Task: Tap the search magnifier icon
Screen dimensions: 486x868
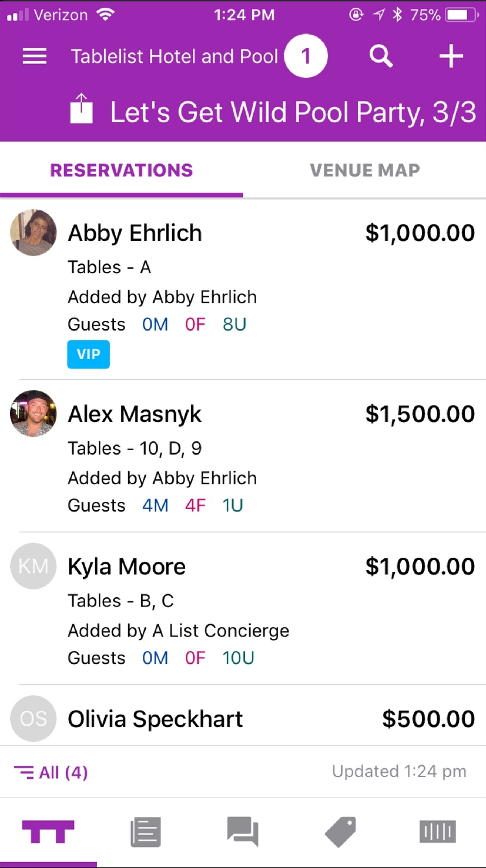Action: pyautogui.click(x=381, y=56)
